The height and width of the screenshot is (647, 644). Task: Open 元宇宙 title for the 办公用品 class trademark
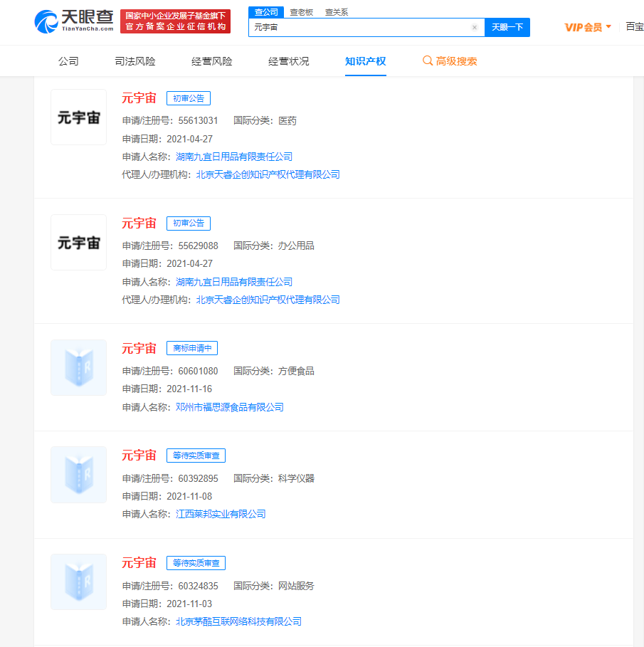click(x=139, y=223)
